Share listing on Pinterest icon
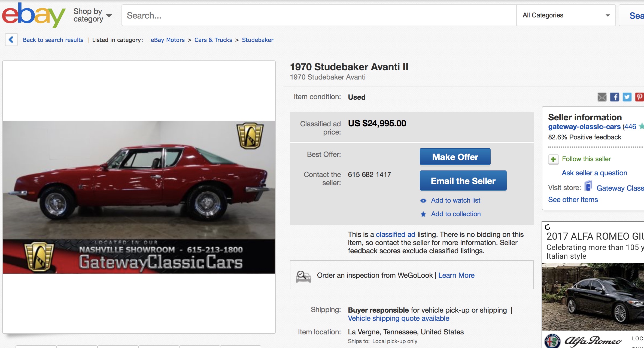644x348 pixels. [639, 97]
